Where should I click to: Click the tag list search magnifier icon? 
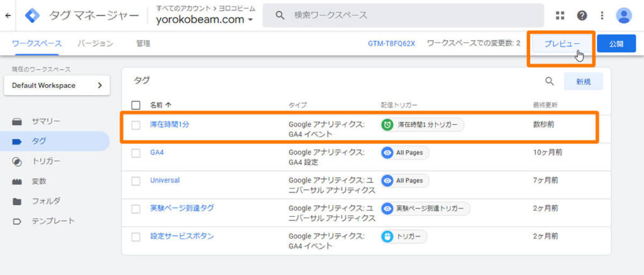click(x=550, y=81)
